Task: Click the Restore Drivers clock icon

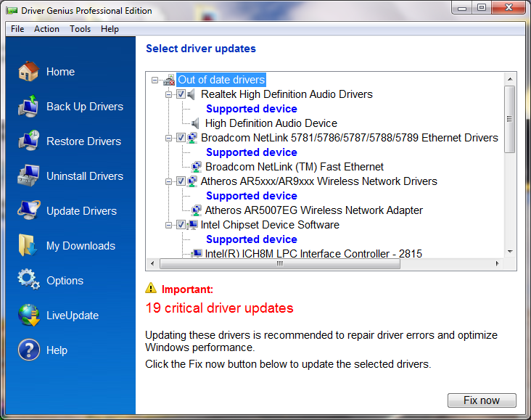Action: [29, 141]
